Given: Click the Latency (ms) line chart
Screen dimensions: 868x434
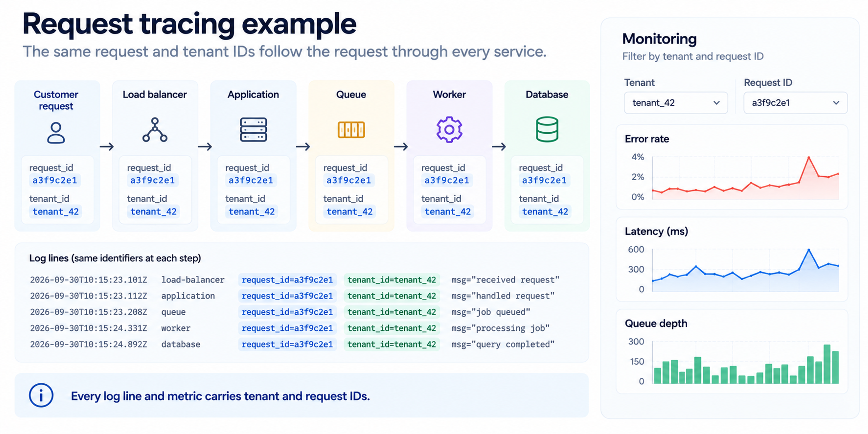Looking at the screenshot, I should pyautogui.click(x=745, y=270).
